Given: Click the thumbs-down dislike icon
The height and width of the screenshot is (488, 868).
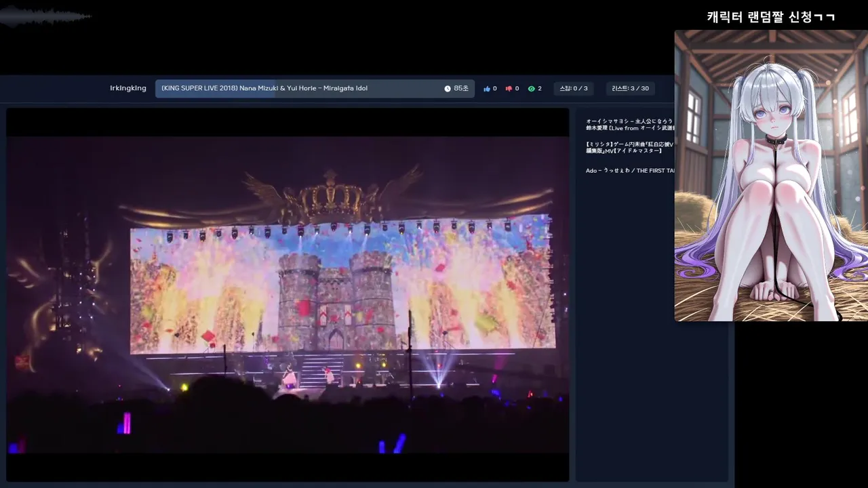Looking at the screenshot, I should pyautogui.click(x=509, y=89).
